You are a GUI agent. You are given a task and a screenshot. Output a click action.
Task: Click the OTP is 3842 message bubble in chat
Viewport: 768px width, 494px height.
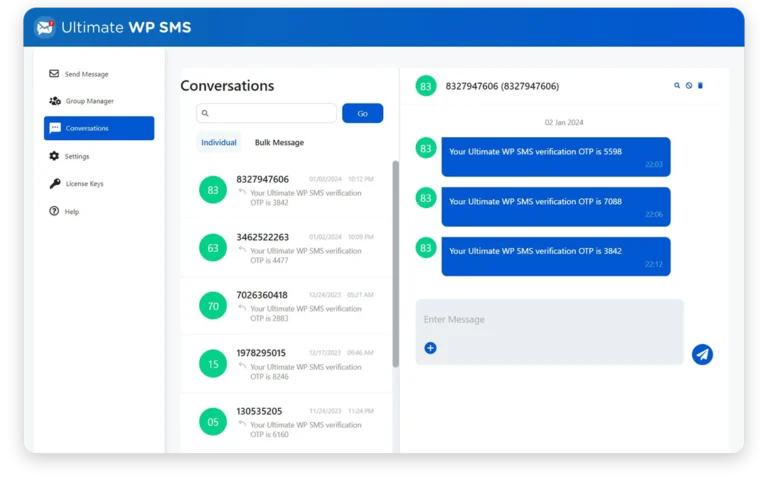pyautogui.click(x=556, y=257)
